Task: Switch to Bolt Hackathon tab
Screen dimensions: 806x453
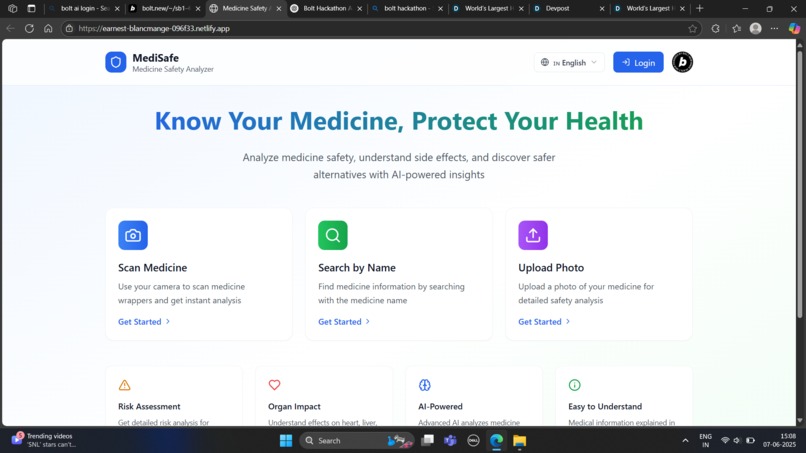Action: (326, 8)
